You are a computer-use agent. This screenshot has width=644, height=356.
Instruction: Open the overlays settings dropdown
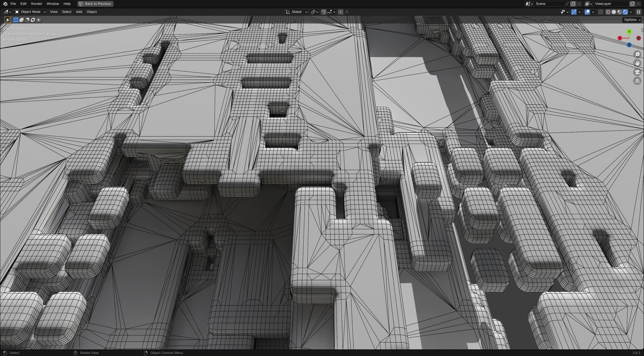coord(593,12)
